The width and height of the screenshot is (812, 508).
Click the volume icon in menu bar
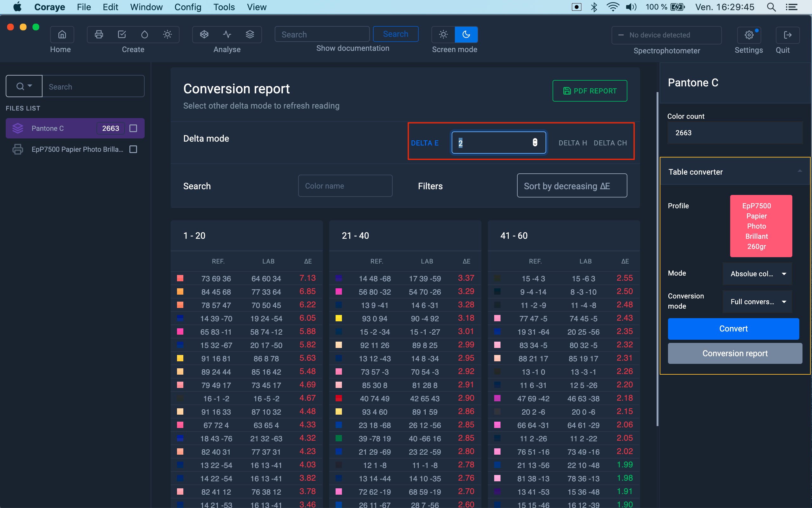pyautogui.click(x=631, y=7)
